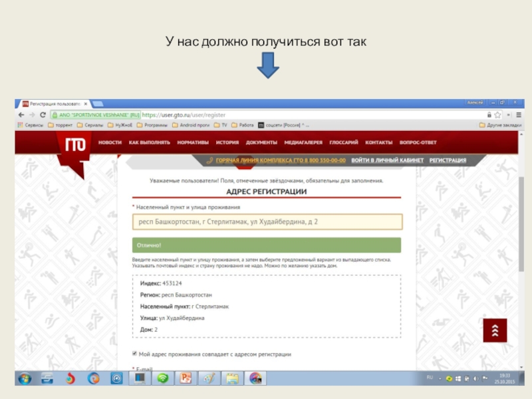532x399 pixels.
Task: Open the торрент bookmarks folder
Action: pyautogui.click(x=61, y=125)
